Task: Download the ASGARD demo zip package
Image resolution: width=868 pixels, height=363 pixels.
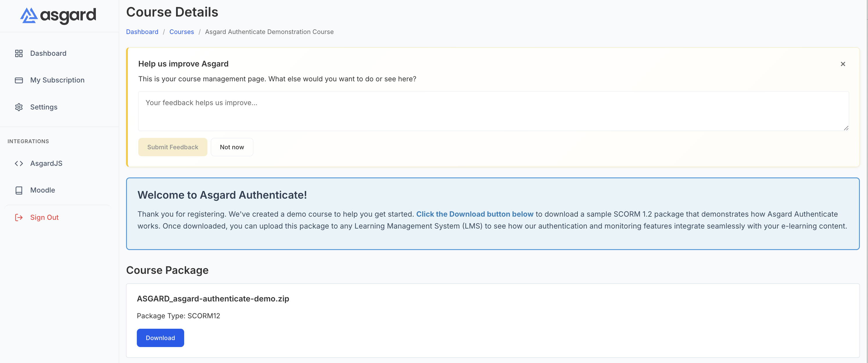Action: coord(160,338)
